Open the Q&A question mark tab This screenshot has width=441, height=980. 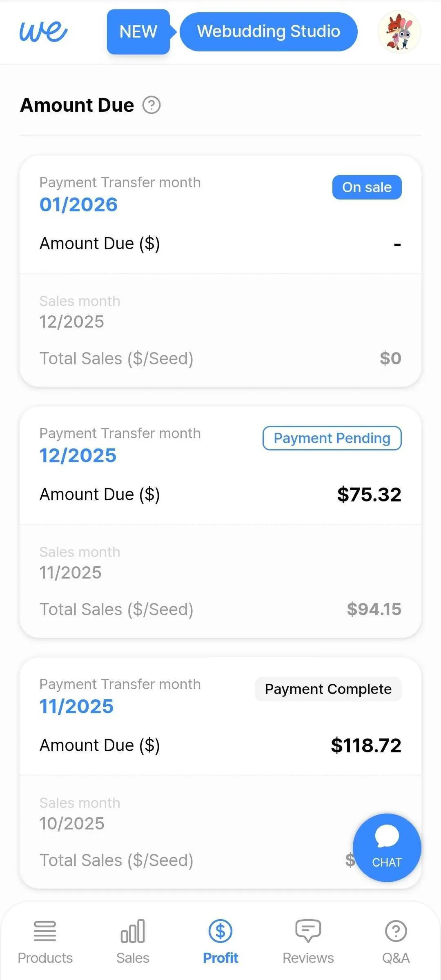396,931
